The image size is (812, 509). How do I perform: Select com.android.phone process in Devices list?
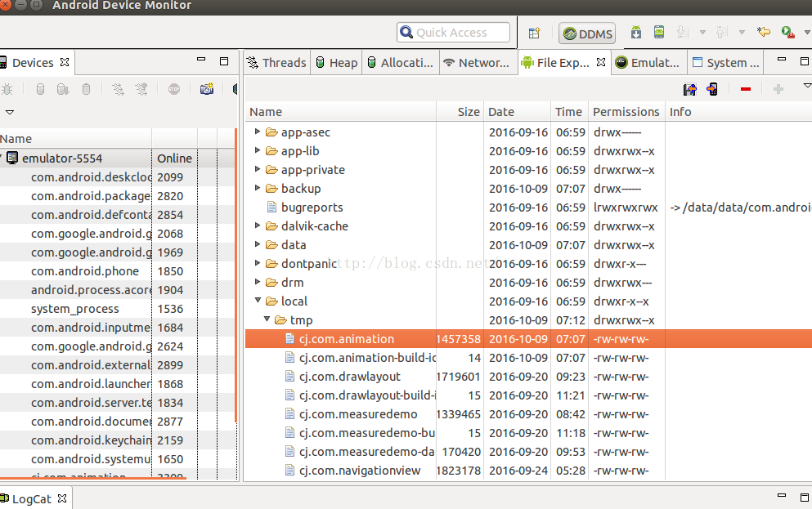(85, 271)
